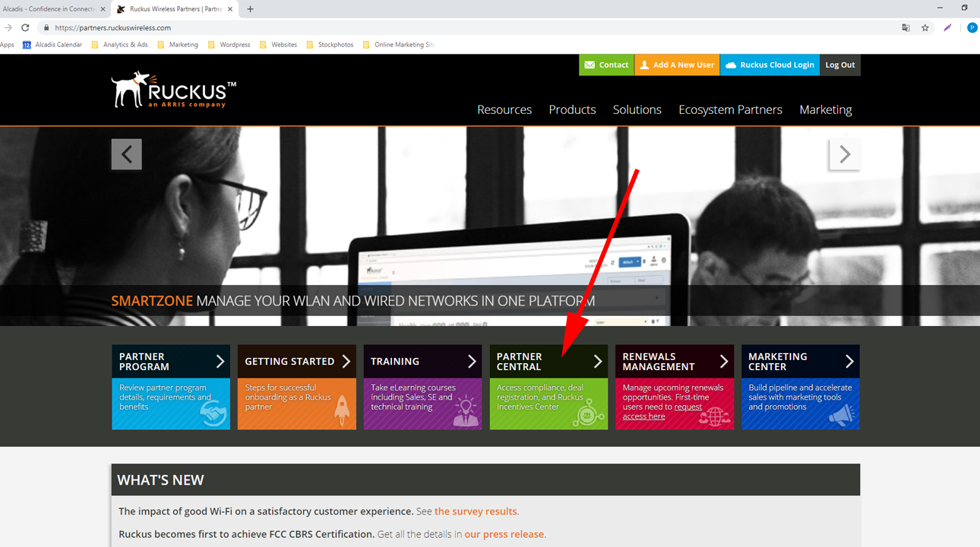Click the Ruckus Cloud Login button
Viewport: 980px width, 547px height.
(770, 65)
